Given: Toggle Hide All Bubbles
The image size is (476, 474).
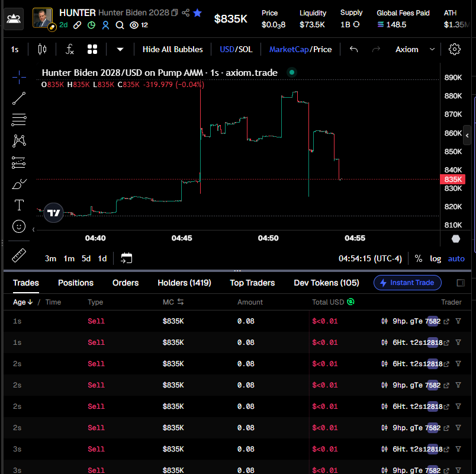Looking at the screenshot, I should coord(172,49).
